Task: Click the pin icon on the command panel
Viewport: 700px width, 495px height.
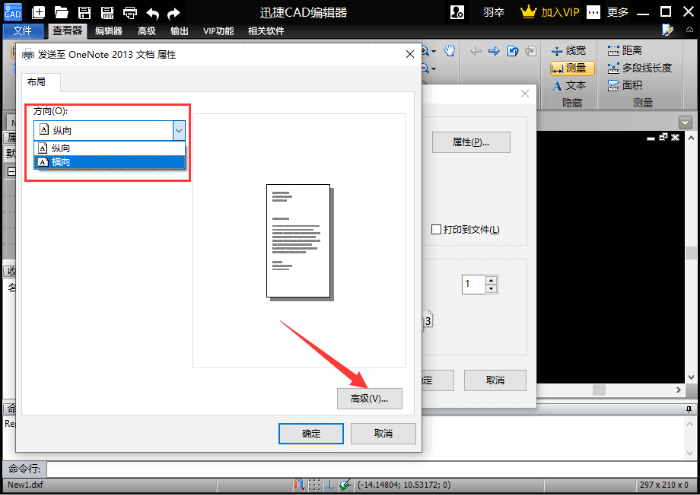Action: [x=689, y=408]
